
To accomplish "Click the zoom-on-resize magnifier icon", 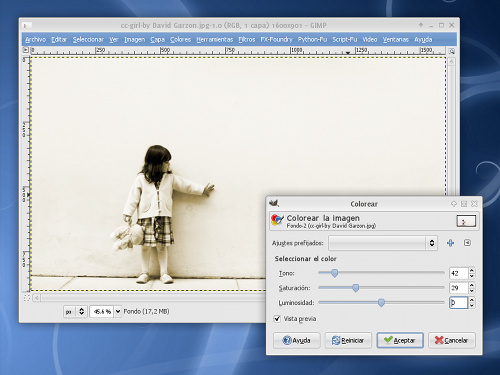I will 451,51.
